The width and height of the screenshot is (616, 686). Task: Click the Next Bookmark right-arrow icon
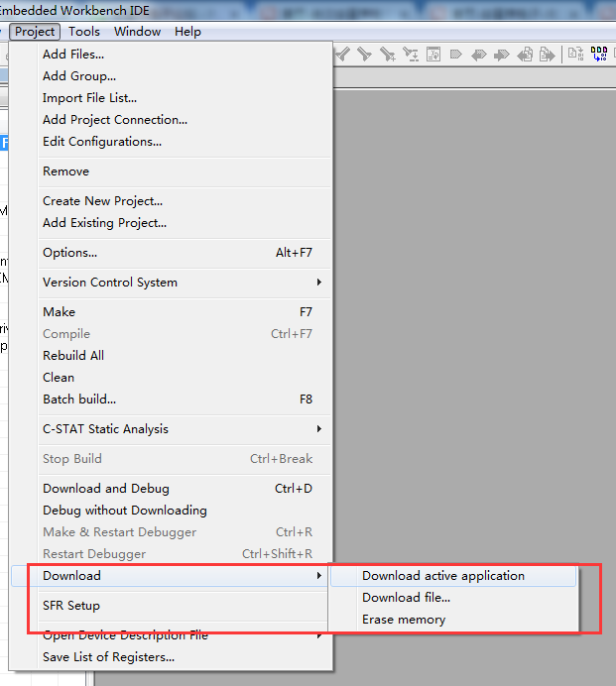[x=501, y=55]
